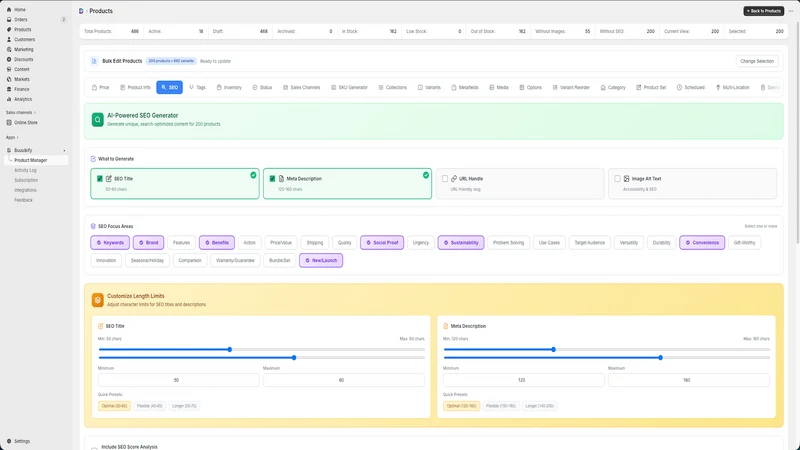Click the Products sidebar icon

pos(9,30)
